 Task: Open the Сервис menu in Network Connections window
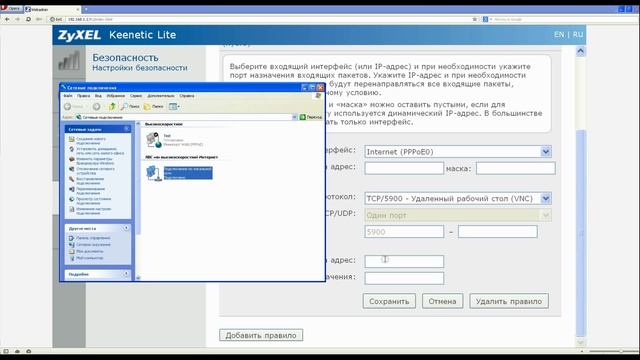[136, 96]
